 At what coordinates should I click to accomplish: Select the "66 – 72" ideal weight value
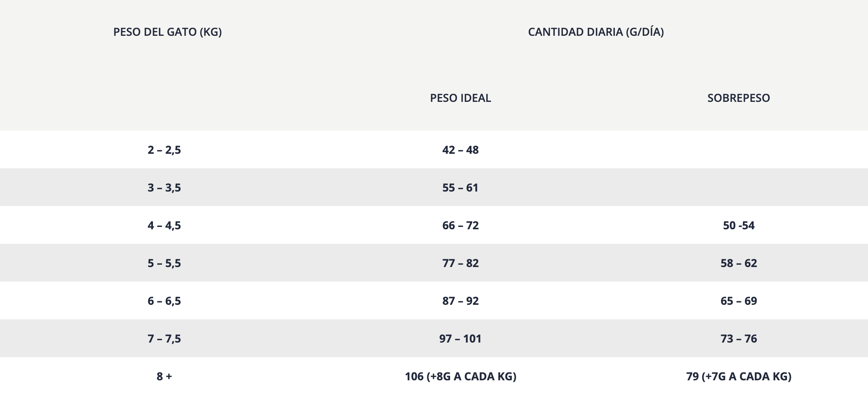[460, 225]
